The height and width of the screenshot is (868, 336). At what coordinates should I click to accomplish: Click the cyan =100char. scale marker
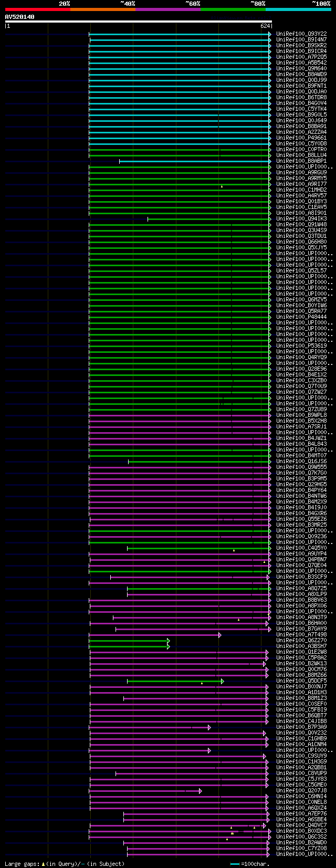click(235, 864)
